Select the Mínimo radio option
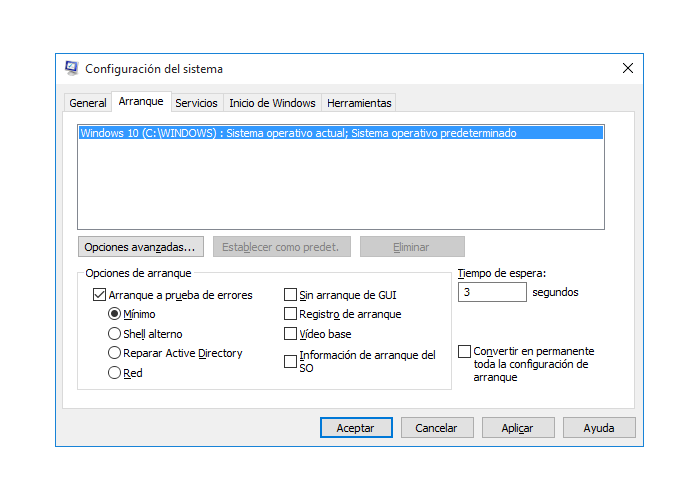This screenshot has height=500, width=700. (114, 314)
